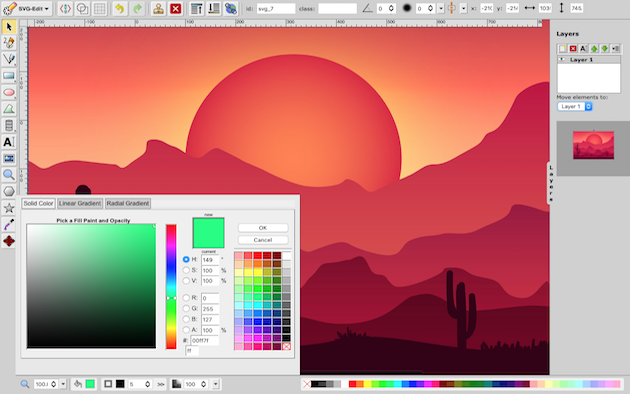Open the SVG-Edit main menu
The height and width of the screenshot is (394, 630).
point(27,8)
